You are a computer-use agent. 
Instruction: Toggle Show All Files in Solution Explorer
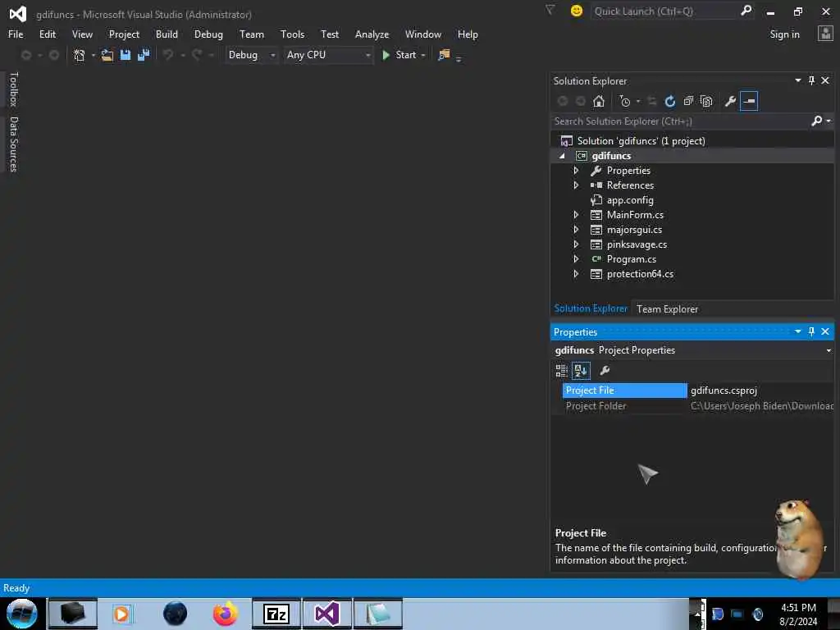706,101
